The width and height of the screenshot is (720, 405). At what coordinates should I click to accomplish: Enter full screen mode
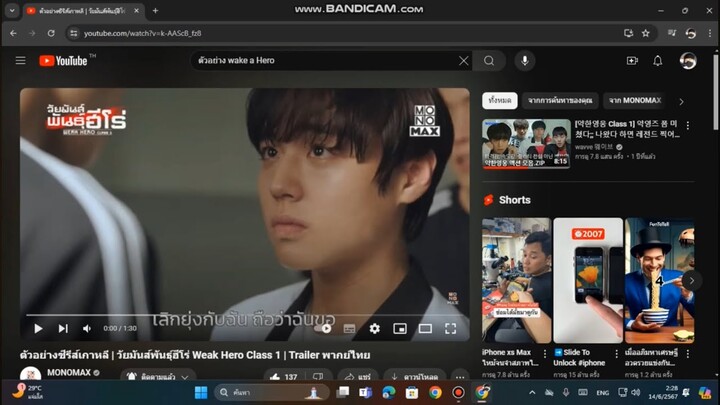click(450, 328)
